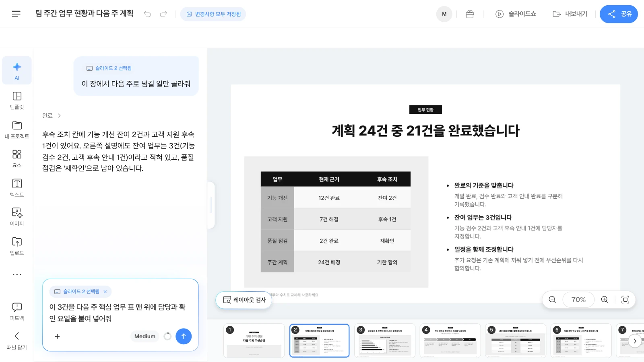The width and height of the screenshot is (644, 362).
Task: Click the 현재 근거 table header
Action: tap(329, 179)
